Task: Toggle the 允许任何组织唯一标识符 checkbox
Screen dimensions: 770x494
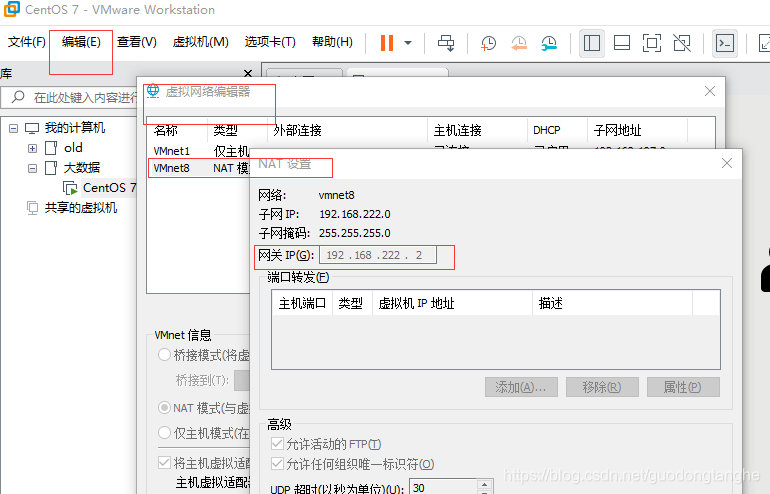Action: tap(277, 464)
